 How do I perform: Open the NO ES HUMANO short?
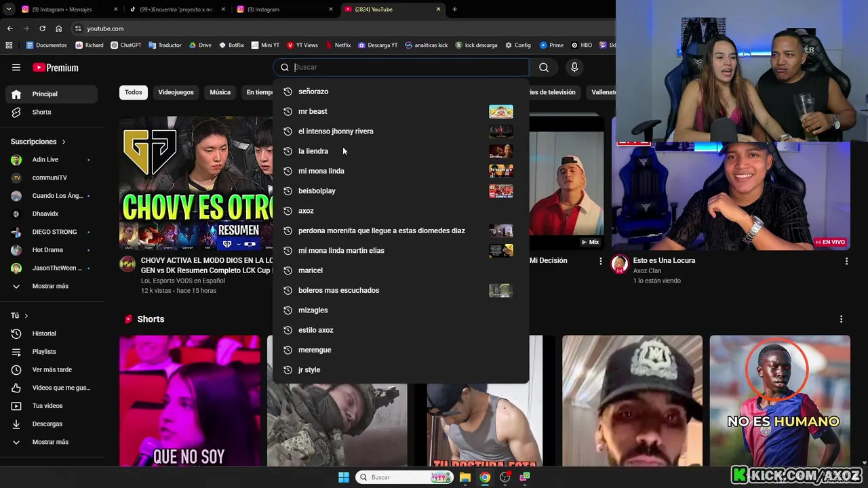(780, 401)
